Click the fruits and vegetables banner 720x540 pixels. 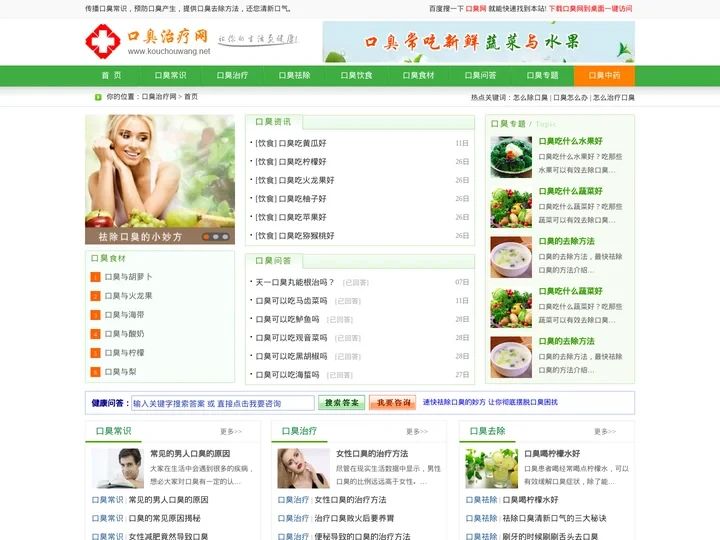pyautogui.click(x=479, y=42)
